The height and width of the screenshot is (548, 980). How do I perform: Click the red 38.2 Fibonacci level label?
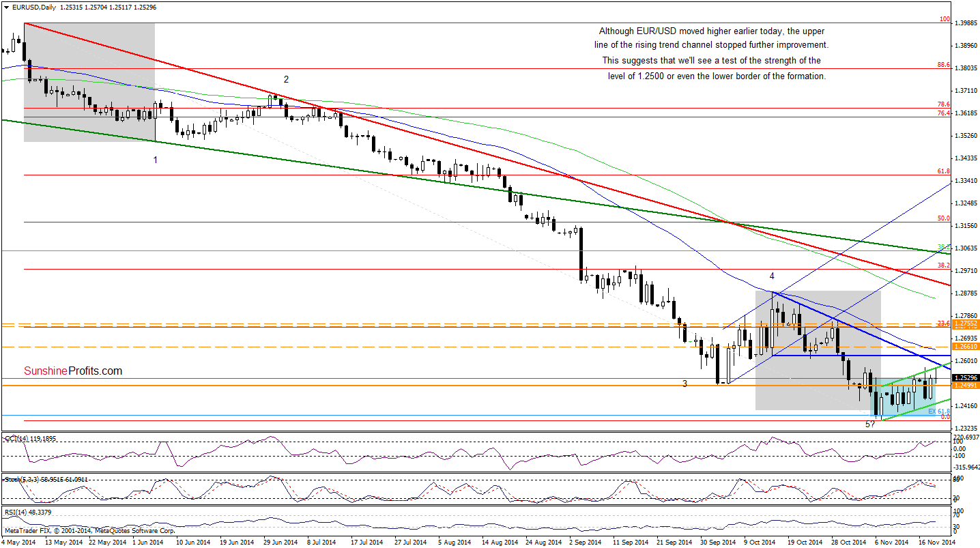944,265
